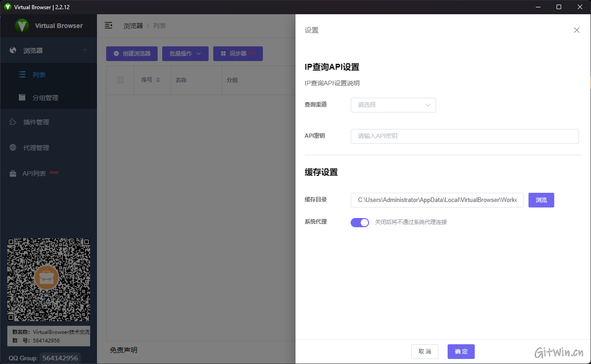Open the 查询渠道 dropdown

click(393, 105)
